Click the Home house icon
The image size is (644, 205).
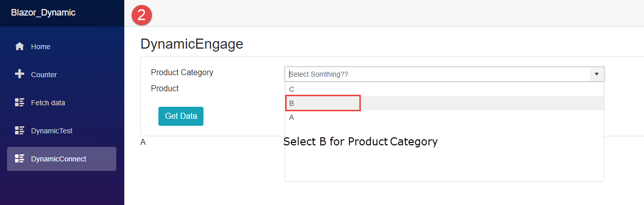[x=20, y=47]
